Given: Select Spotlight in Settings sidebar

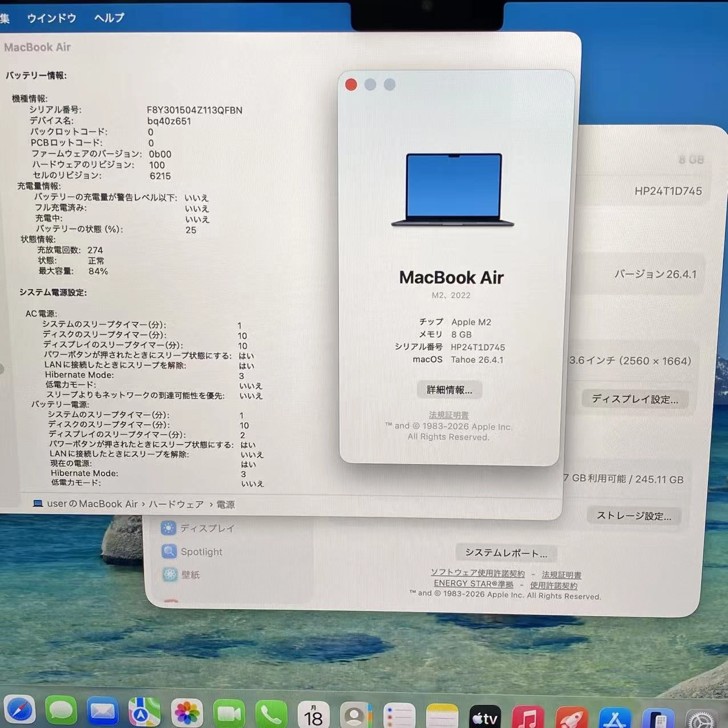Looking at the screenshot, I should pyautogui.click(x=192, y=552).
